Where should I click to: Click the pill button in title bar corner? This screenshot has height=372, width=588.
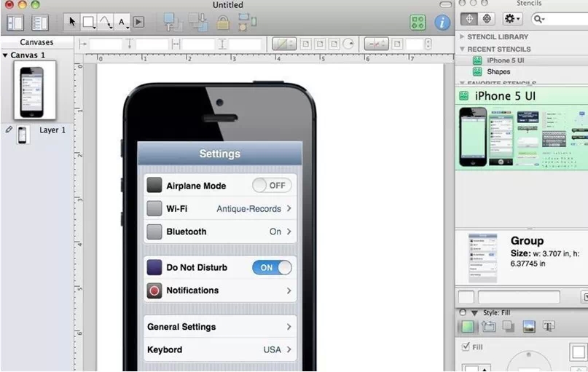pos(445,4)
